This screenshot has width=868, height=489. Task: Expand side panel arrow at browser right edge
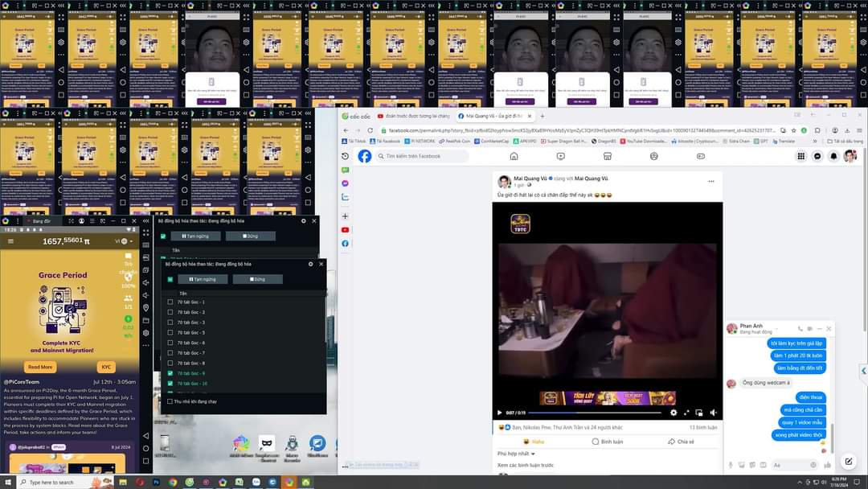pos(863,371)
